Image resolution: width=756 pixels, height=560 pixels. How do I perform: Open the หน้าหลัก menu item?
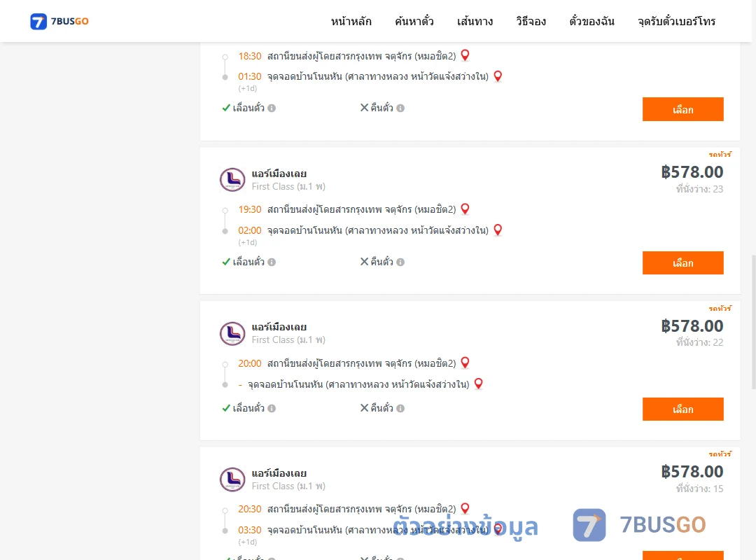351,21
